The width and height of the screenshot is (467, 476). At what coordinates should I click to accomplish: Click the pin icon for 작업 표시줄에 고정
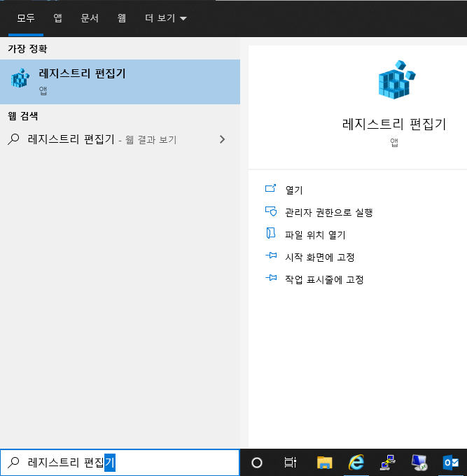click(x=271, y=277)
